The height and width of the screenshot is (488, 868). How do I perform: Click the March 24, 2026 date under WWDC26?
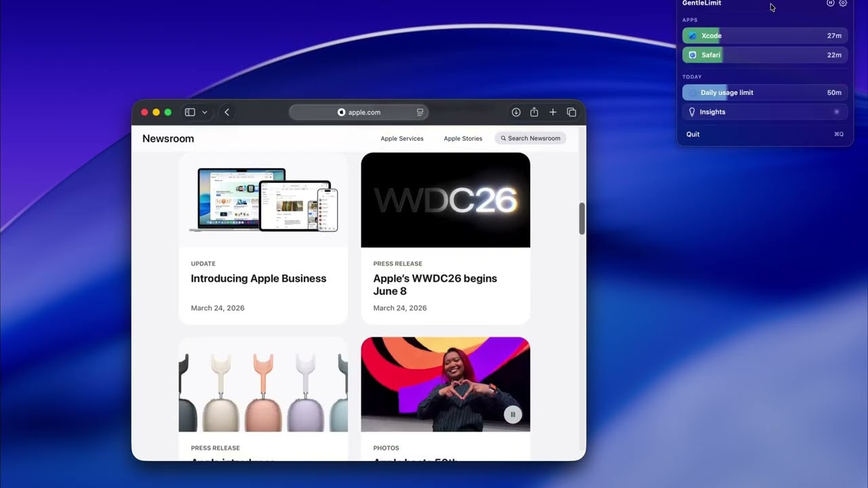(x=400, y=308)
